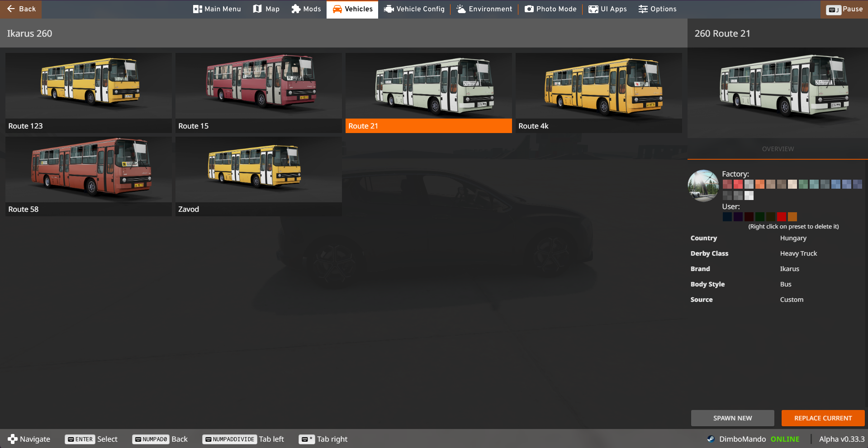
Task: Pick the orange Factory color preset
Action: click(x=760, y=184)
